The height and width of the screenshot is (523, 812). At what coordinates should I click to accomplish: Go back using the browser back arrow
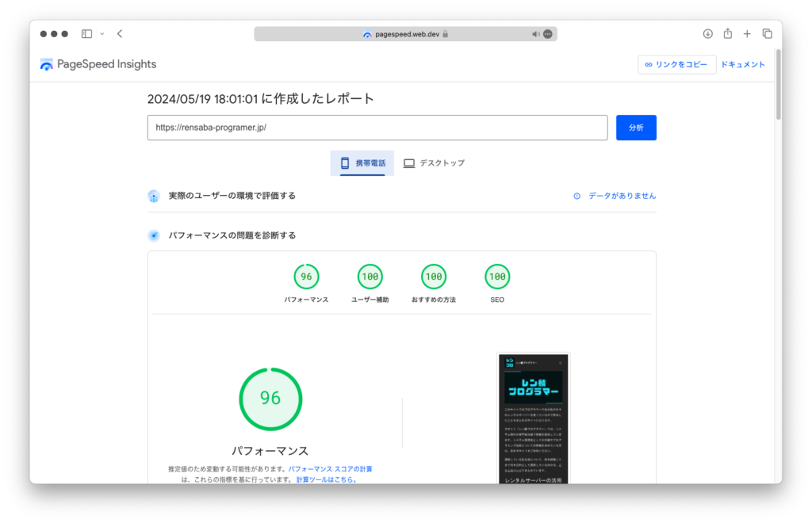[x=120, y=34]
